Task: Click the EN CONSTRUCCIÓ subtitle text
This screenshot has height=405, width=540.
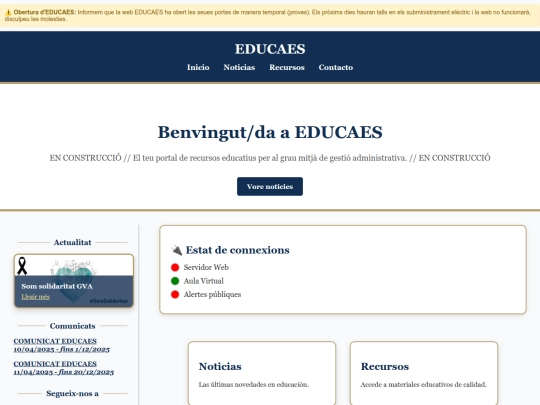Action: point(270,158)
